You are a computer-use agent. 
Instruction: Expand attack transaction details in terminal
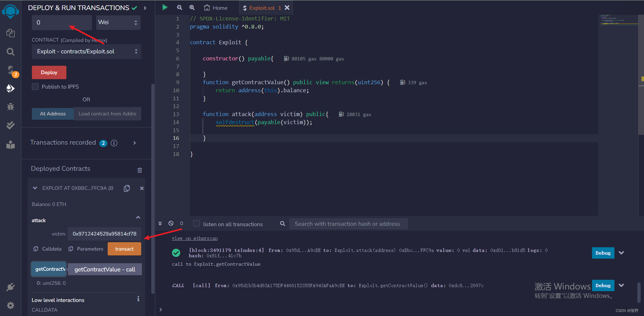tap(621, 253)
